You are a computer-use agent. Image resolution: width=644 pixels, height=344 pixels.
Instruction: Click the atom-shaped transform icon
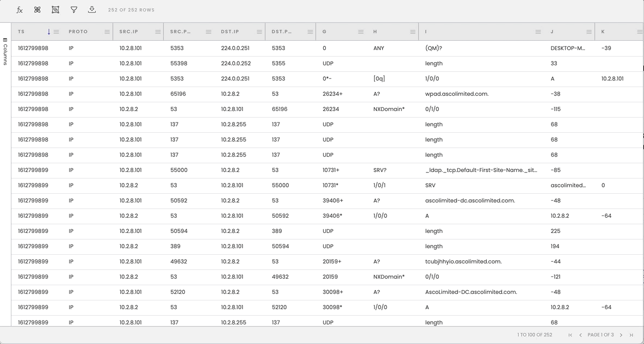tap(38, 10)
